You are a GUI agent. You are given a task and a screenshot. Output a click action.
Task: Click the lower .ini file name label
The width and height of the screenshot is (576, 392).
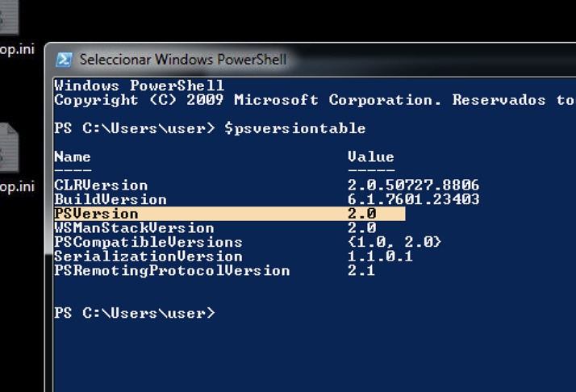coord(17,187)
